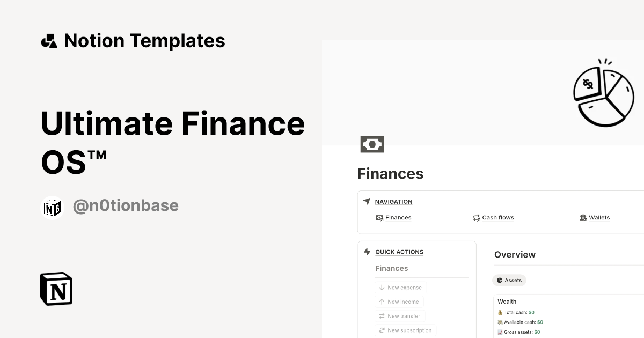Click the green $0 beside Available cash
This screenshot has height=338, width=644.
tap(539, 322)
